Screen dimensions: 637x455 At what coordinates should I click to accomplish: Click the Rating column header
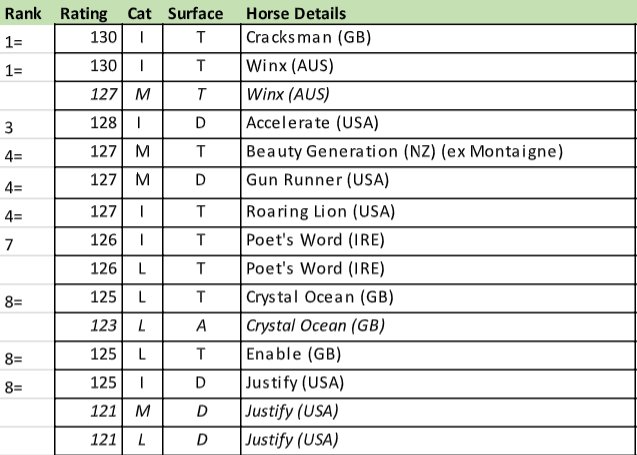tap(84, 13)
